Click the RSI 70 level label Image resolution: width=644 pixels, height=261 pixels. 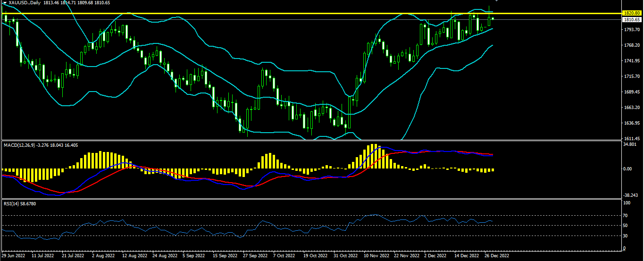626,215
